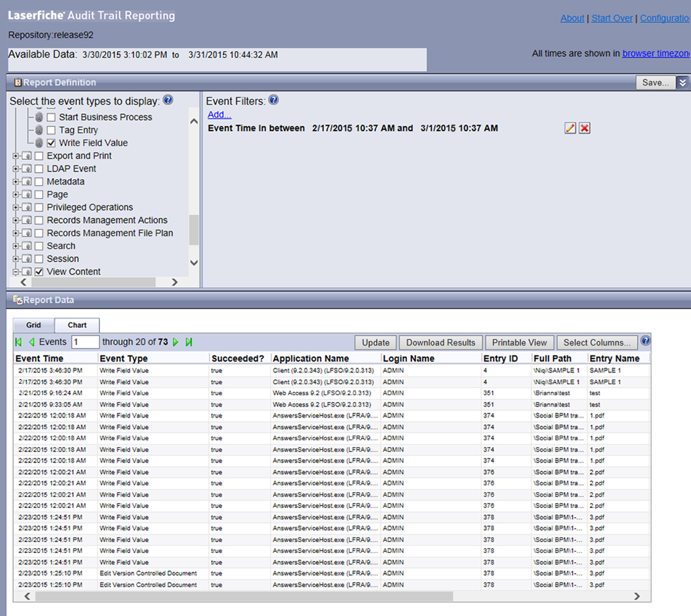691x616 pixels.
Task: Open help icon beside Select Columns
Action: 645,340
